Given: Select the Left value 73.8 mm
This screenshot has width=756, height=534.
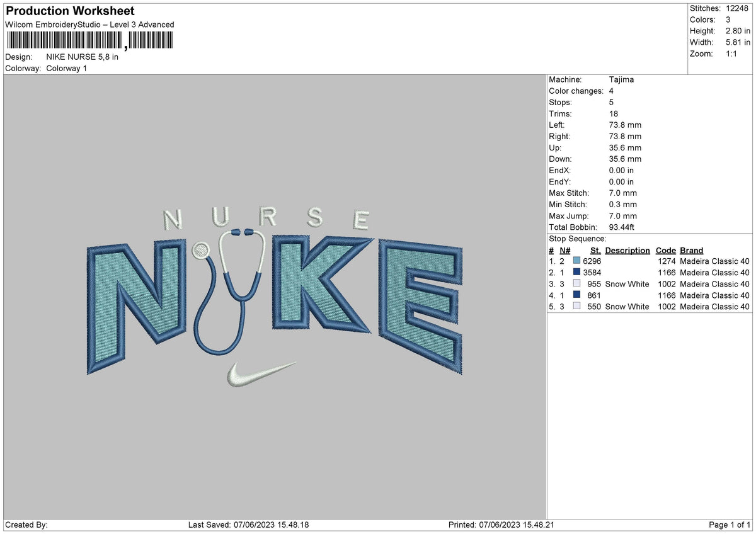Looking at the screenshot, I should tap(626, 125).
